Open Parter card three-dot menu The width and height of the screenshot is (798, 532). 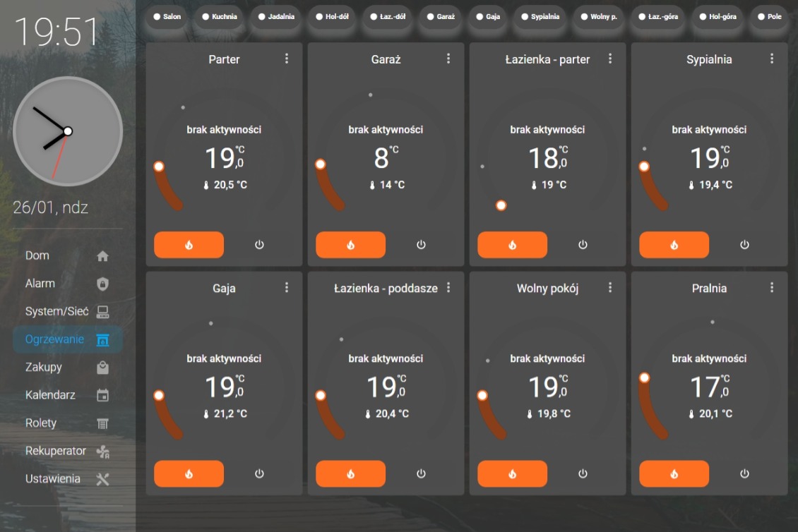coord(287,59)
